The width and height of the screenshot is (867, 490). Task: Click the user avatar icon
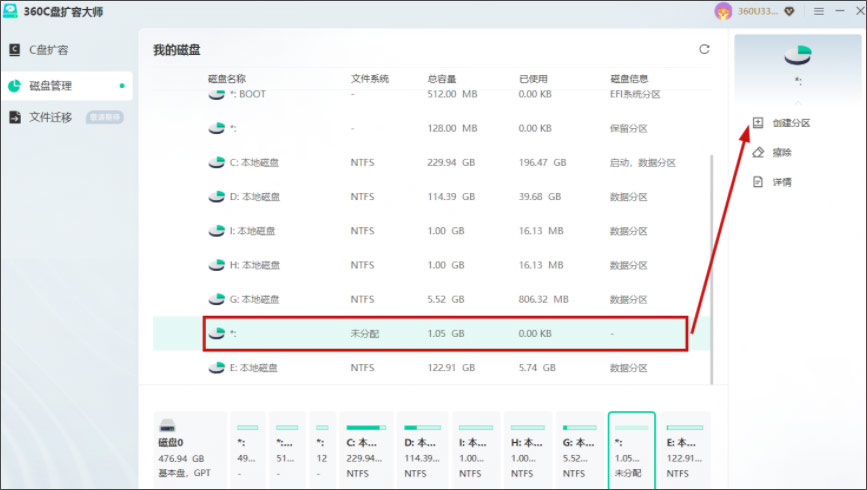[723, 11]
